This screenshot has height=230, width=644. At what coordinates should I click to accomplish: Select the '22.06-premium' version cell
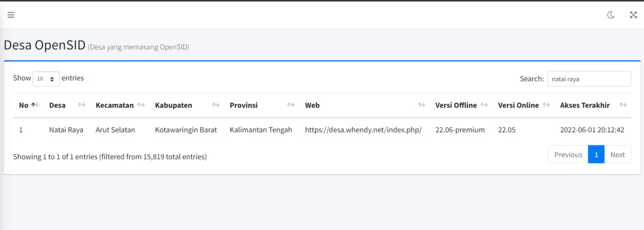[x=460, y=130]
